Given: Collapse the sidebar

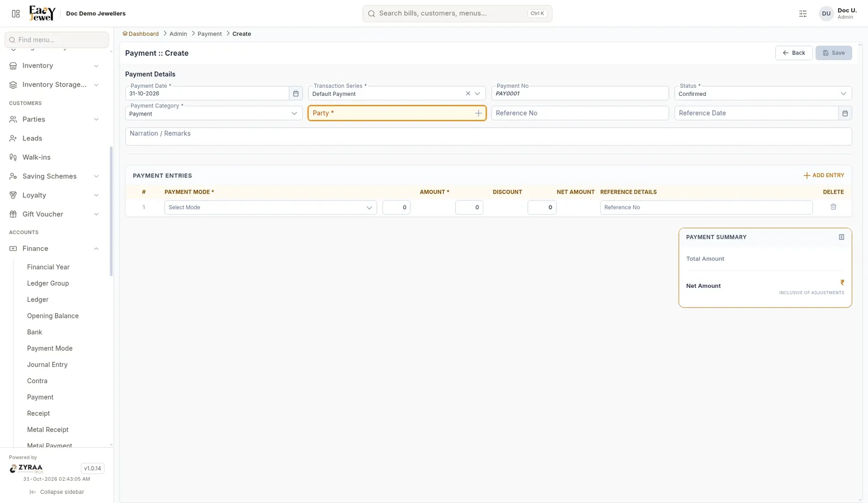Looking at the screenshot, I should (57, 492).
